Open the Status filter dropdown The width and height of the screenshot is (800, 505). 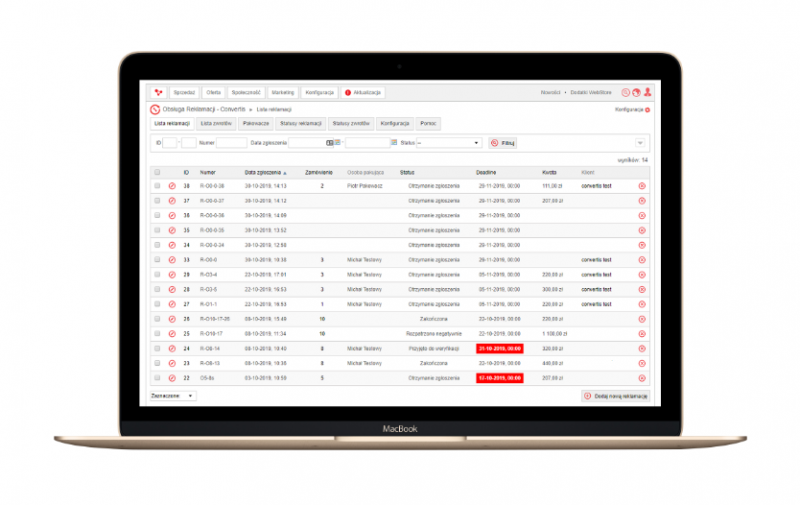coord(449,143)
